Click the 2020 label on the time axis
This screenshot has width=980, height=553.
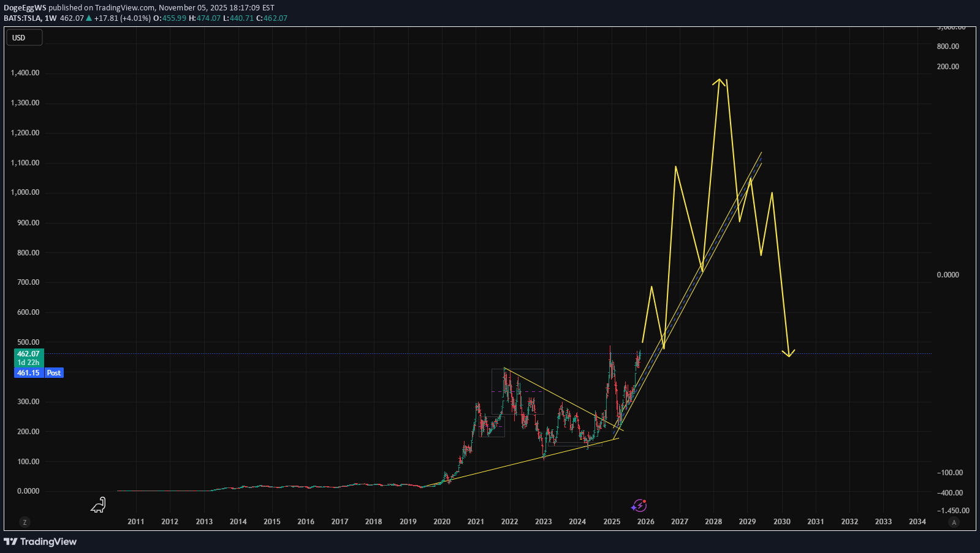point(442,522)
